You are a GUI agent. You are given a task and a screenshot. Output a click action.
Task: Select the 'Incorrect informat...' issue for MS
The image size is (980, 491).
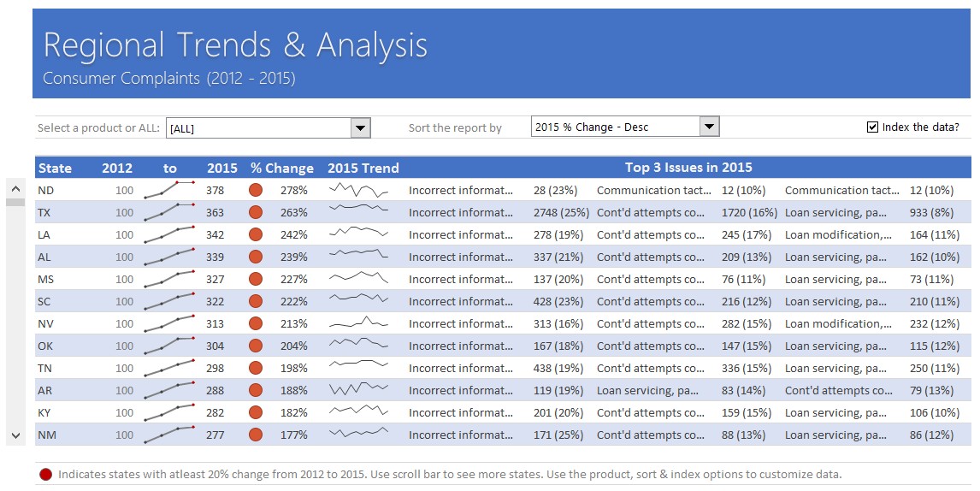click(x=461, y=279)
